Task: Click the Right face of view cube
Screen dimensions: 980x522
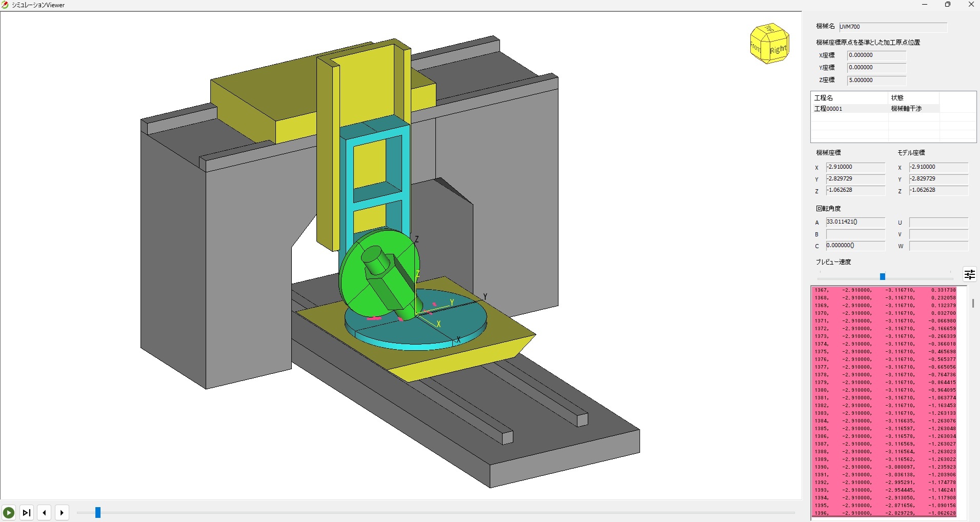Action: coord(778,50)
